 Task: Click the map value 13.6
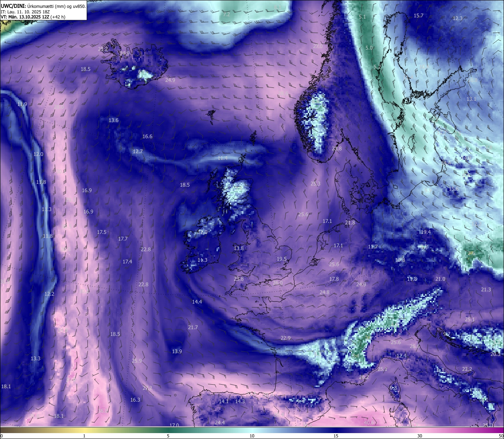coord(113,120)
